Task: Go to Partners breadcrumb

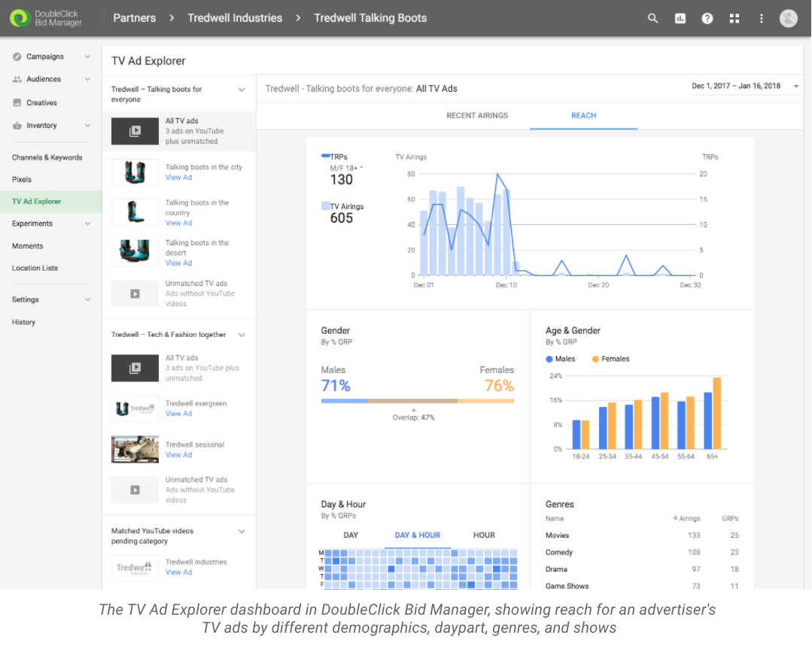Action: (135, 18)
